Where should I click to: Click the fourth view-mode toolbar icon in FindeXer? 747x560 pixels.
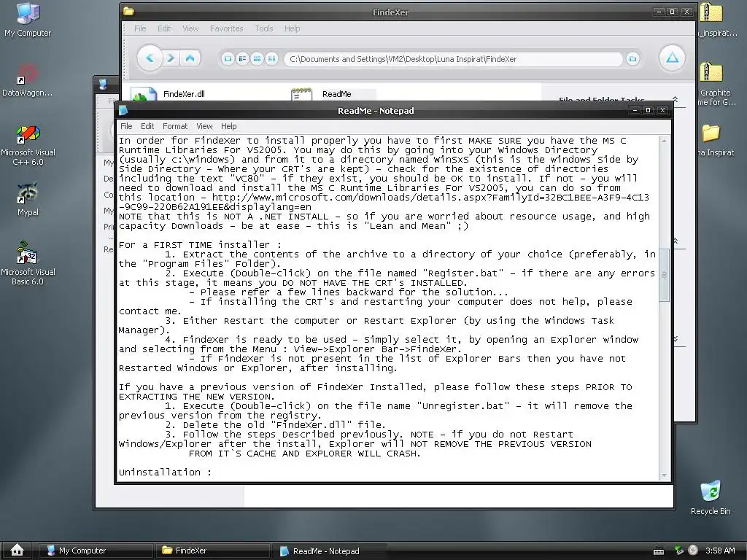tap(271, 59)
